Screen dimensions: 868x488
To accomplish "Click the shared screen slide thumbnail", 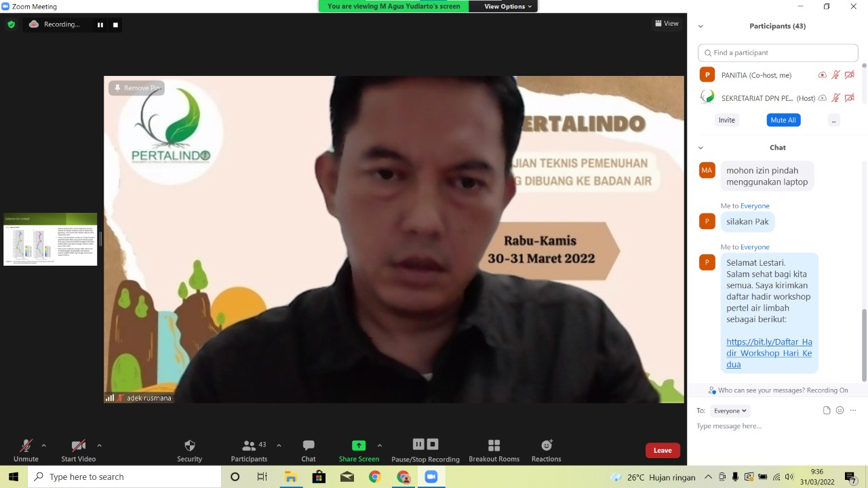I will pyautogui.click(x=50, y=239).
